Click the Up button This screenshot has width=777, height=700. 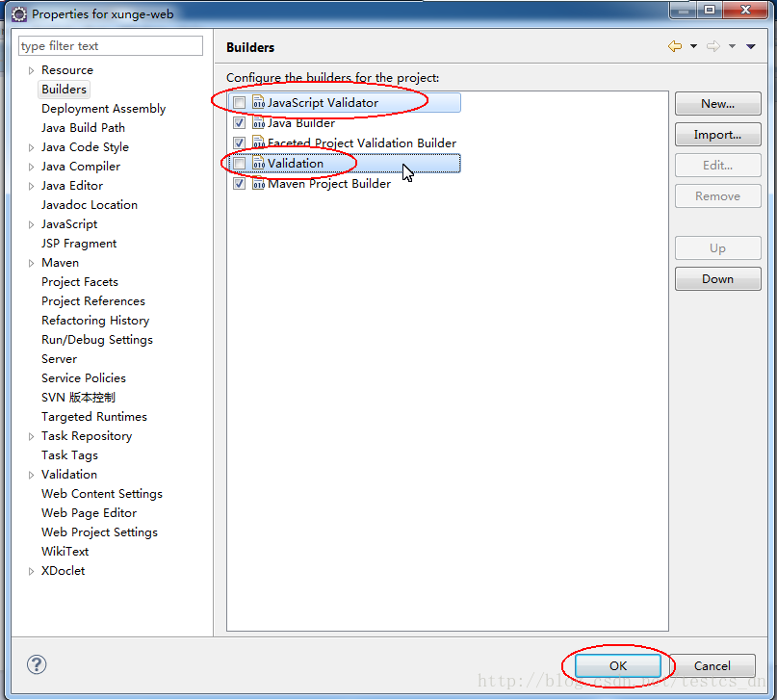717,247
